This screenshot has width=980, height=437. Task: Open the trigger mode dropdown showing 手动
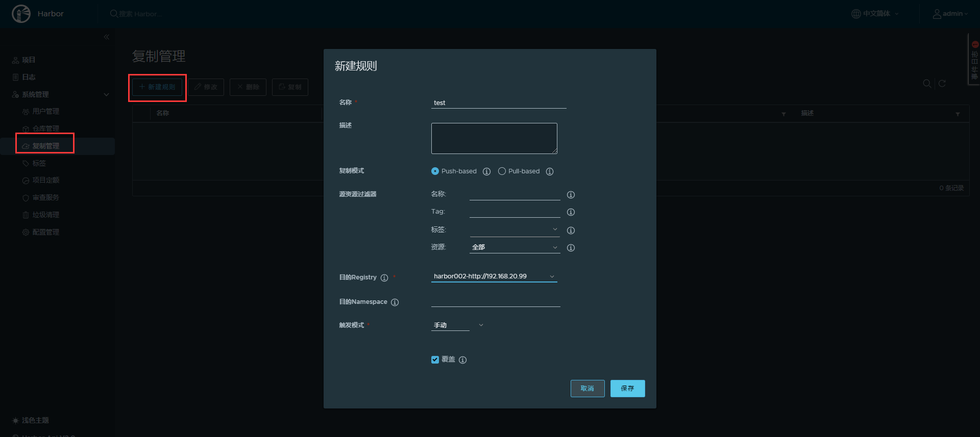[x=457, y=325]
